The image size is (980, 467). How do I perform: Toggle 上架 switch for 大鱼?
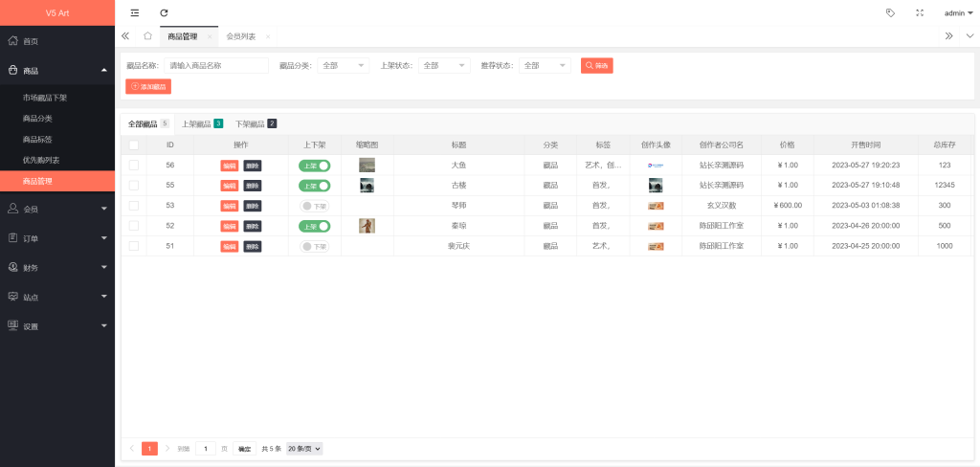pyautogui.click(x=314, y=165)
